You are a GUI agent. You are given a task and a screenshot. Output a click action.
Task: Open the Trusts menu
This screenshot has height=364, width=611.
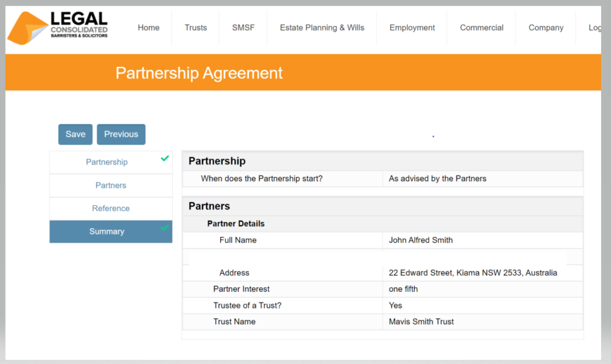195,27
